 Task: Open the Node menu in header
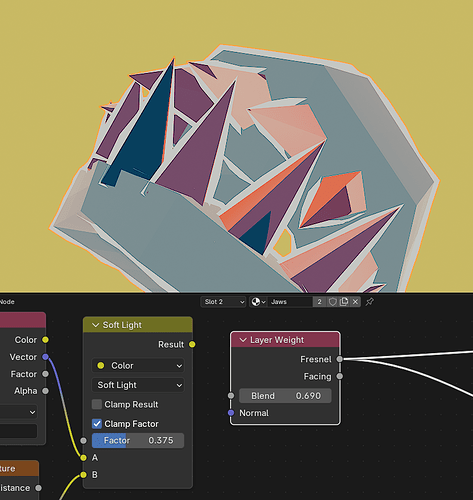click(7, 302)
